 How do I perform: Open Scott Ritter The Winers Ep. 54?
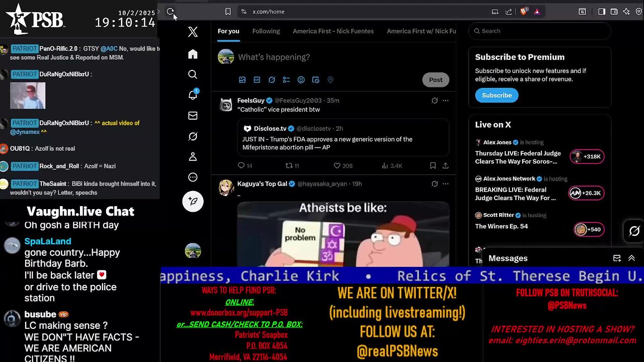pos(502,226)
